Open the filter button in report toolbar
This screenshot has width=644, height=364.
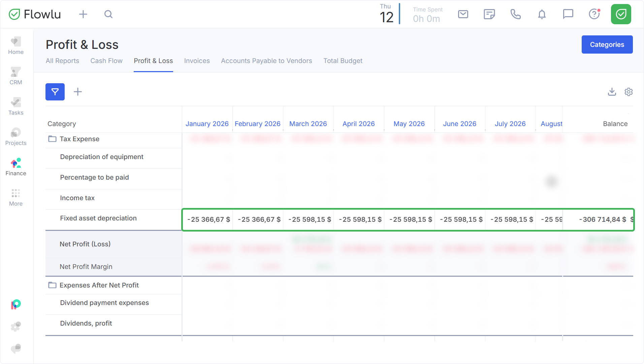point(55,92)
